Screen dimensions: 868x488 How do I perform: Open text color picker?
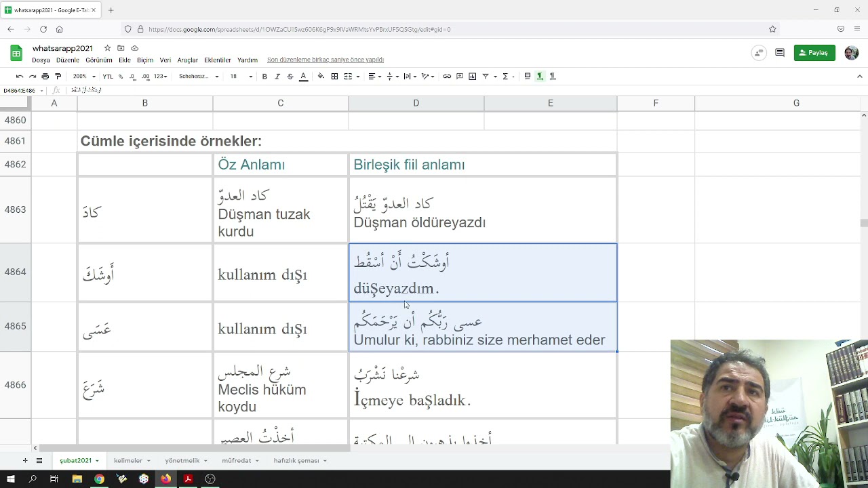pos(303,77)
